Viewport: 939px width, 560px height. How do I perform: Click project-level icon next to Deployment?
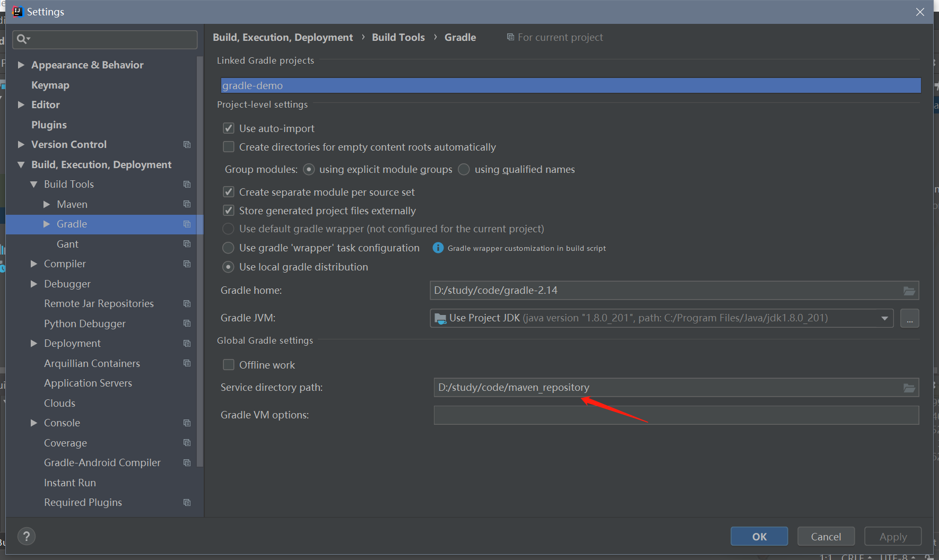[187, 343]
